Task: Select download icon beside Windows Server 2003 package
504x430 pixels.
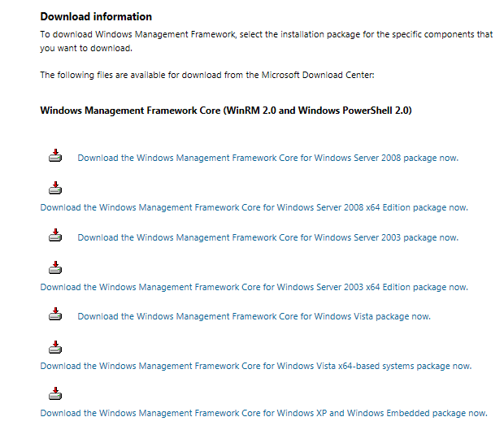Action: [x=55, y=236]
